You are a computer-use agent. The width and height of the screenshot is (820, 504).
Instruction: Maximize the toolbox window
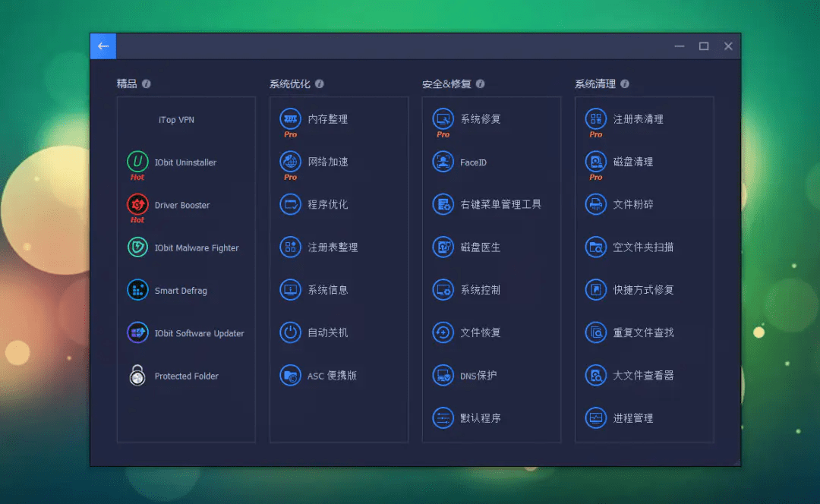tap(704, 46)
